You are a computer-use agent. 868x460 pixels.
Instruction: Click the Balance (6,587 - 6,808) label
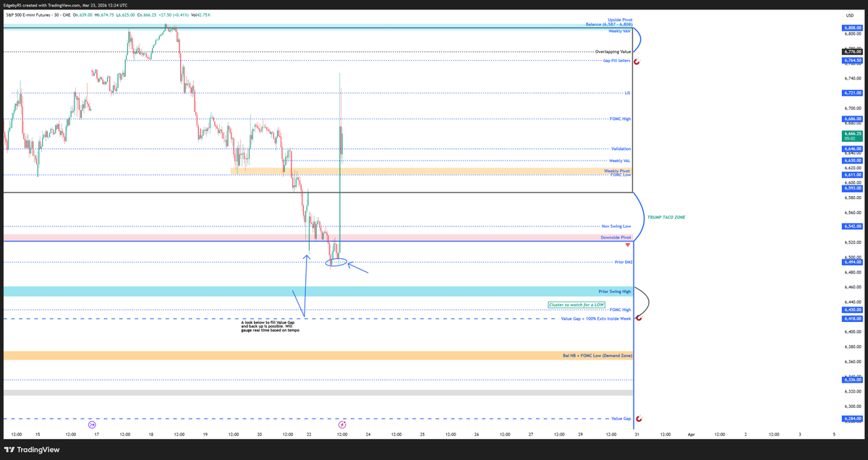point(608,24)
